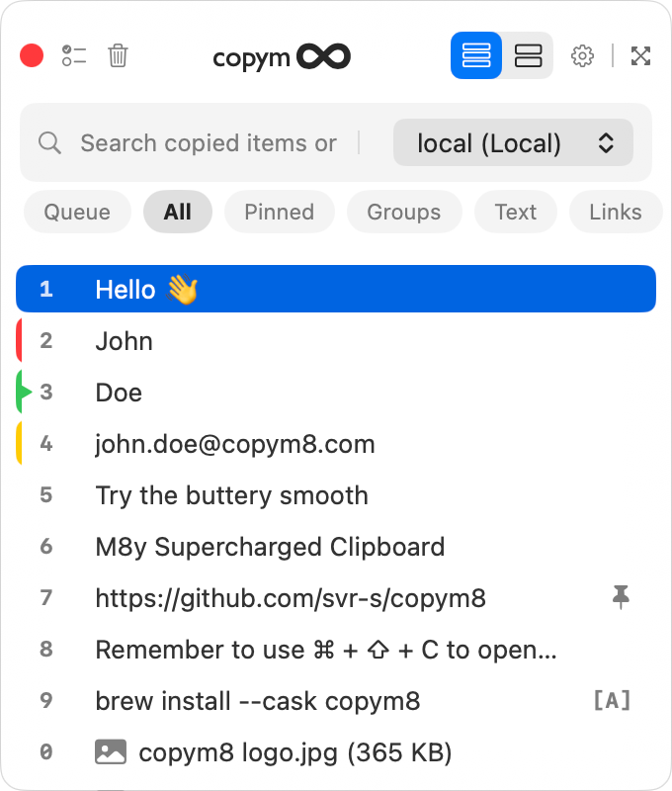Select the Doe clipboard item
This screenshot has height=791, width=672.
coord(336,392)
